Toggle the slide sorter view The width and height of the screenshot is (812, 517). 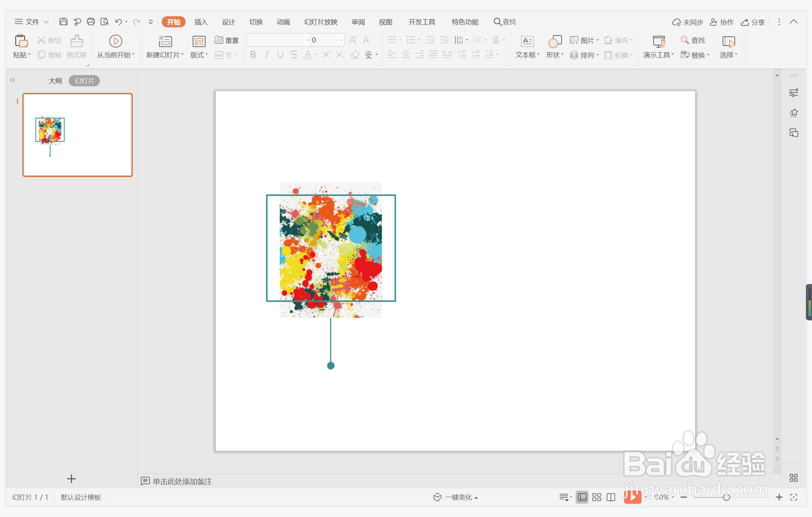click(596, 497)
